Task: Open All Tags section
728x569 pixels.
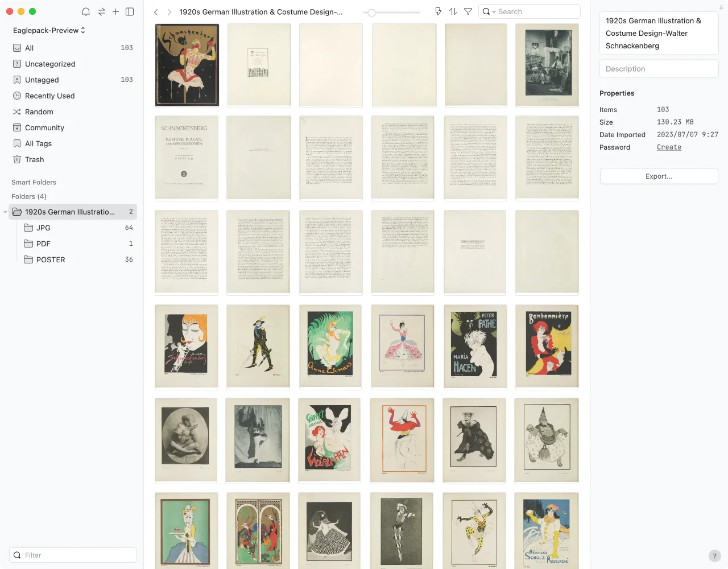Action: point(73,143)
